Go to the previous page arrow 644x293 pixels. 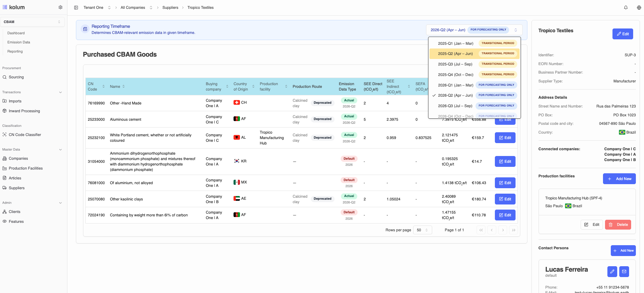(492, 230)
